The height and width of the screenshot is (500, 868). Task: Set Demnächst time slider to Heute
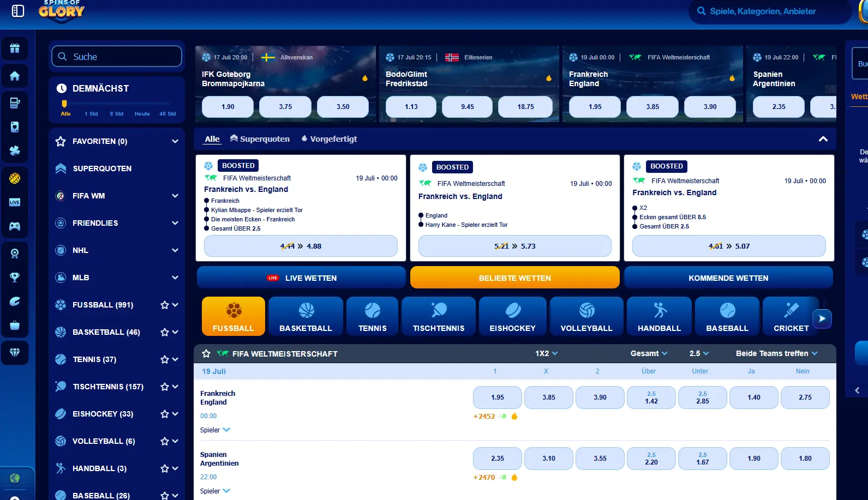tap(142, 113)
